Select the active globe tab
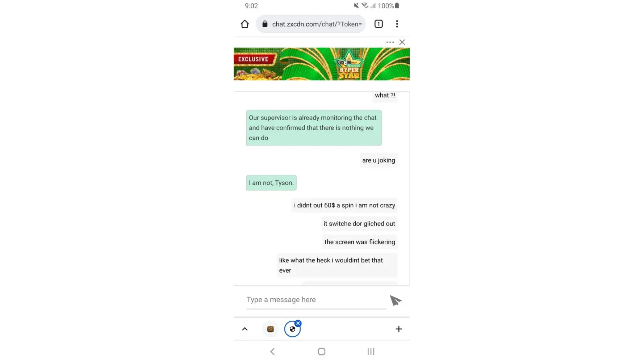Viewport: 644px width, 362px height. pyautogui.click(x=292, y=329)
